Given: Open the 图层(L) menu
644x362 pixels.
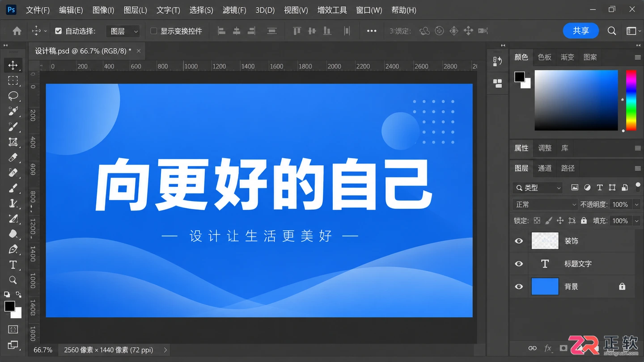Looking at the screenshot, I should (136, 10).
